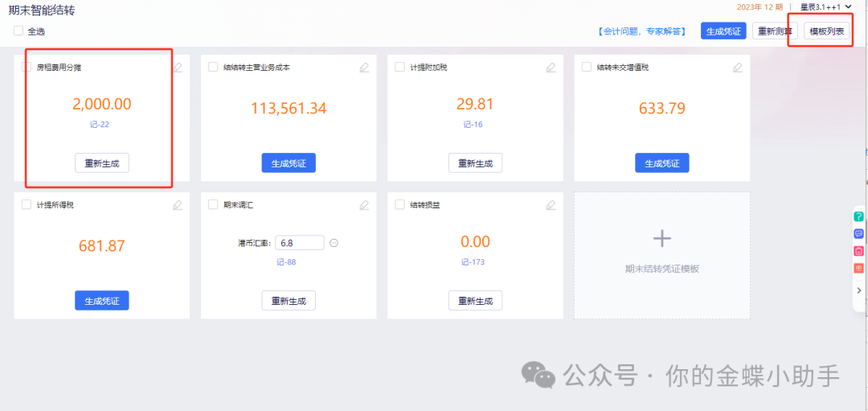The width and height of the screenshot is (868, 411).
Task: Check the 计提附加税 card checkbox
Action: (399, 68)
